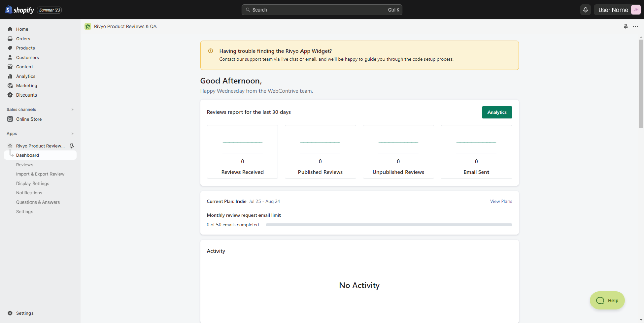The width and height of the screenshot is (644, 323).
Task: Open the User Name account menu
Action: pyautogui.click(x=613, y=10)
